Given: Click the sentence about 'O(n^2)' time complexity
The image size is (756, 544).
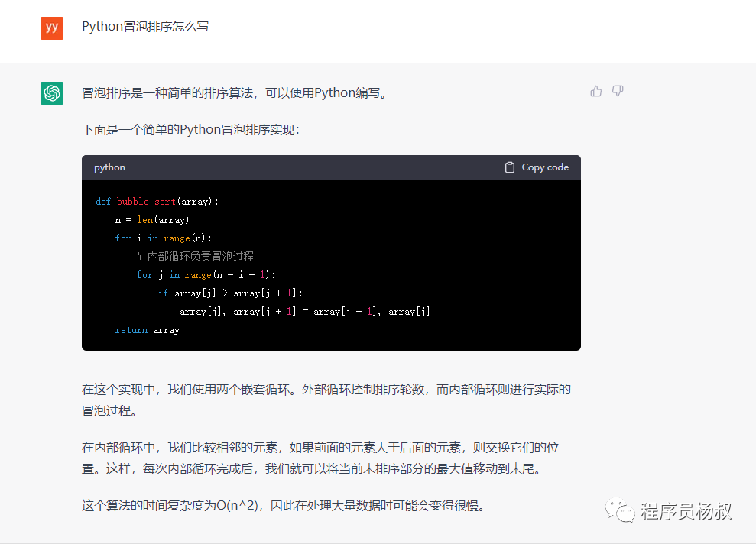Looking at the screenshot, I should click(284, 506).
